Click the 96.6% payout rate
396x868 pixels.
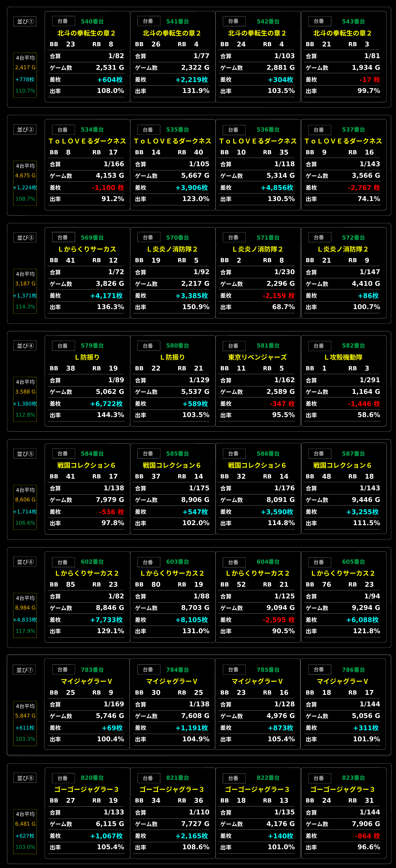pos(369,847)
